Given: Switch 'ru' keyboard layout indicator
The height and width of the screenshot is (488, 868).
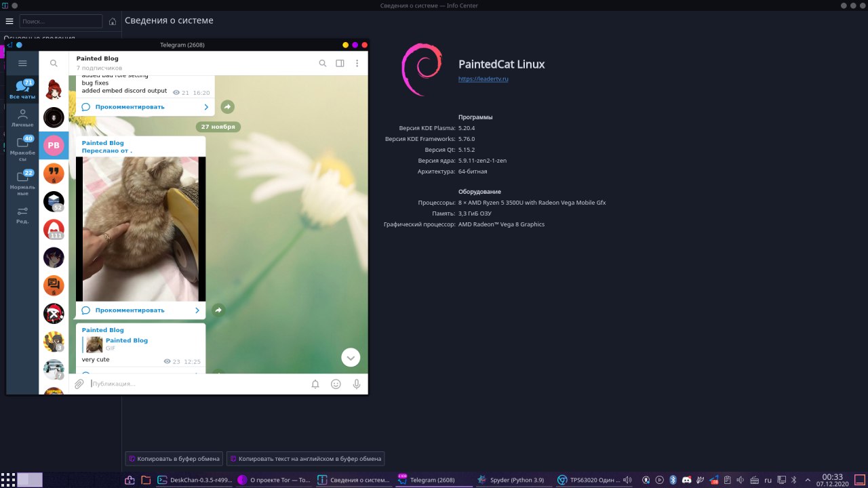Looking at the screenshot, I should (768, 480).
